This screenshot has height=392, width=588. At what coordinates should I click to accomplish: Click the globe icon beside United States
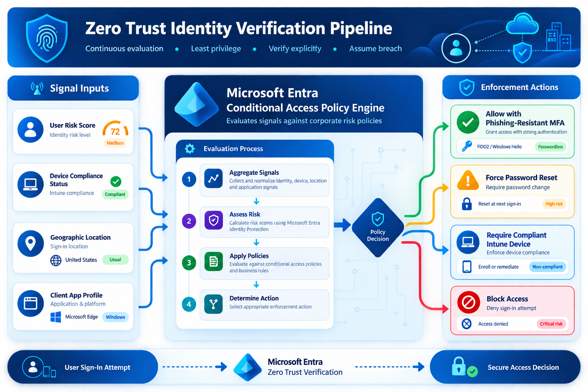click(x=56, y=260)
